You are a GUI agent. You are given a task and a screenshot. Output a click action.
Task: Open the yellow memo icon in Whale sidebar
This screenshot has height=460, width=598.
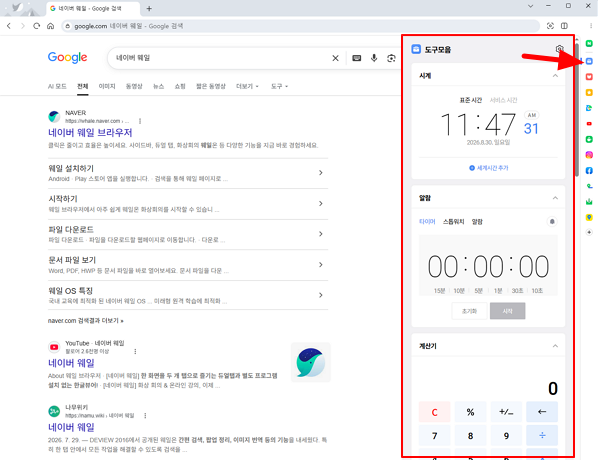(x=589, y=92)
